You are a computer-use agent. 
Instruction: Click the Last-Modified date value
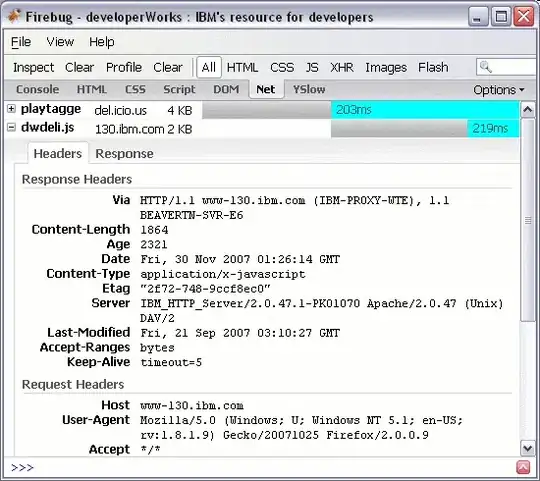pyautogui.click(x=240, y=333)
